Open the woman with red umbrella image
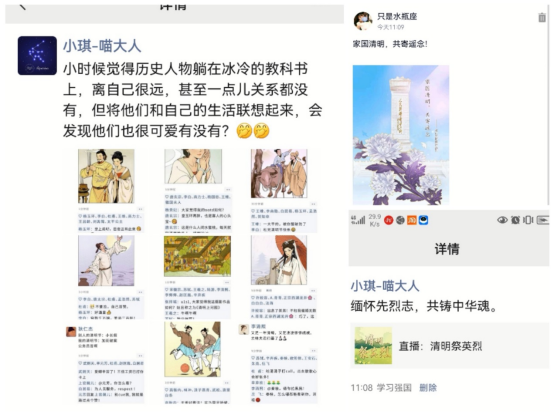 (x=279, y=260)
